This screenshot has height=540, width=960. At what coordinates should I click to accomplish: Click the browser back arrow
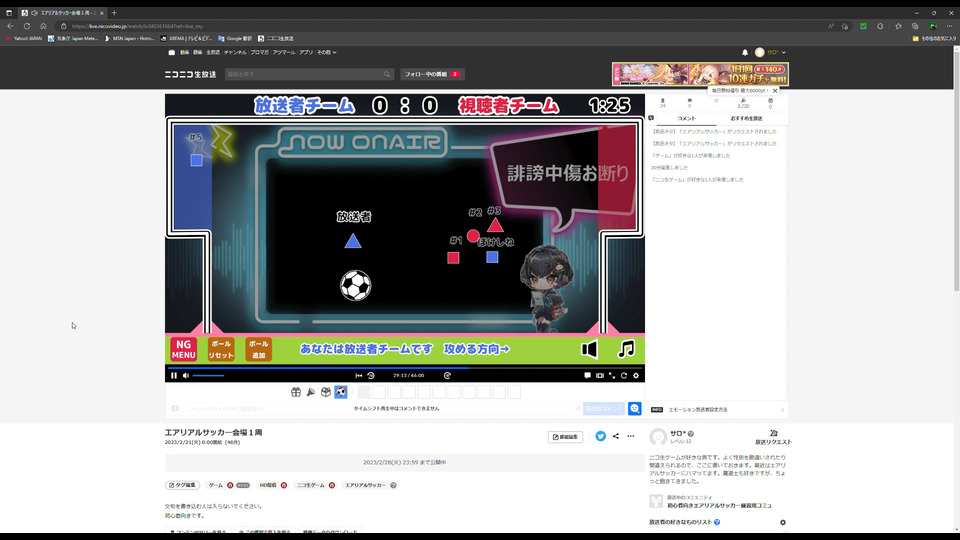[10, 26]
